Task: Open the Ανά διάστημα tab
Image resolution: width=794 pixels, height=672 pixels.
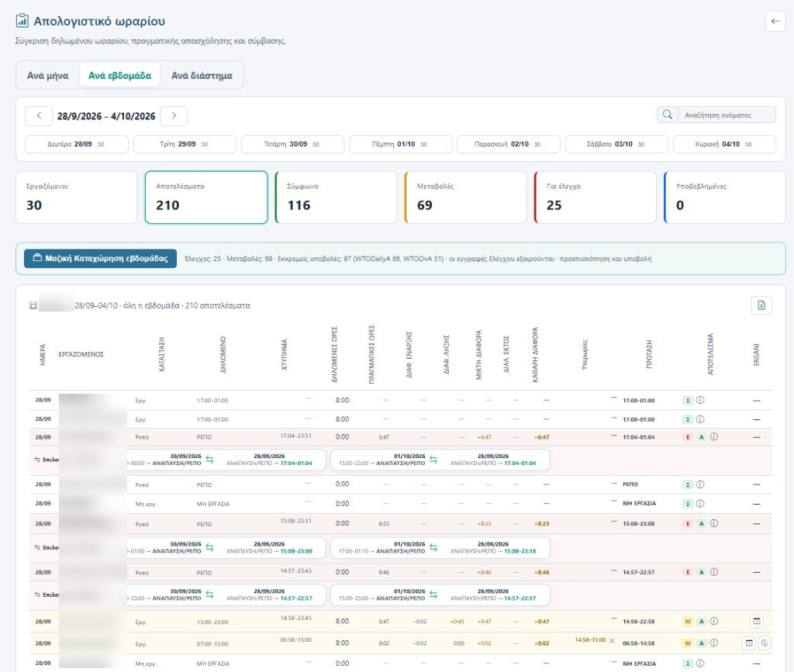Action: point(202,75)
